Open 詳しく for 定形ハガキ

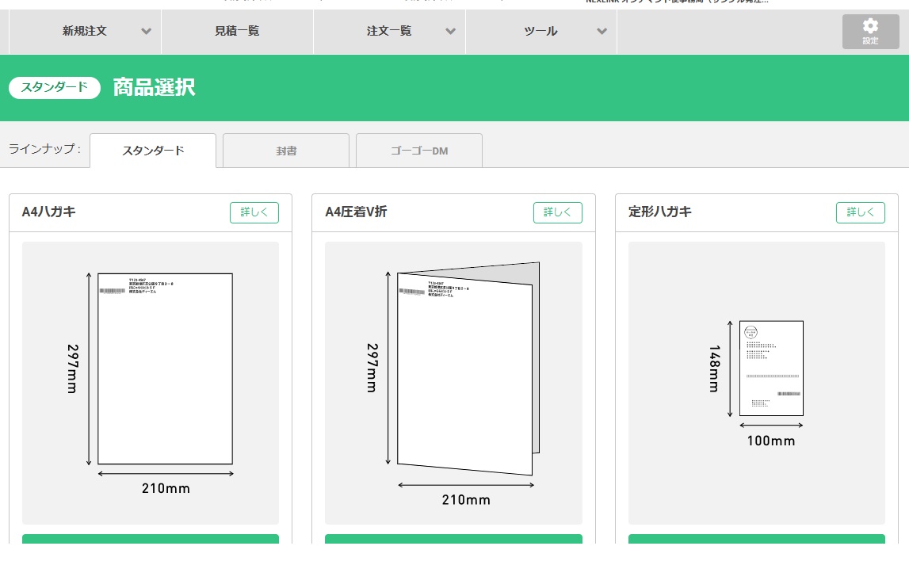click(x=860, y=212)
